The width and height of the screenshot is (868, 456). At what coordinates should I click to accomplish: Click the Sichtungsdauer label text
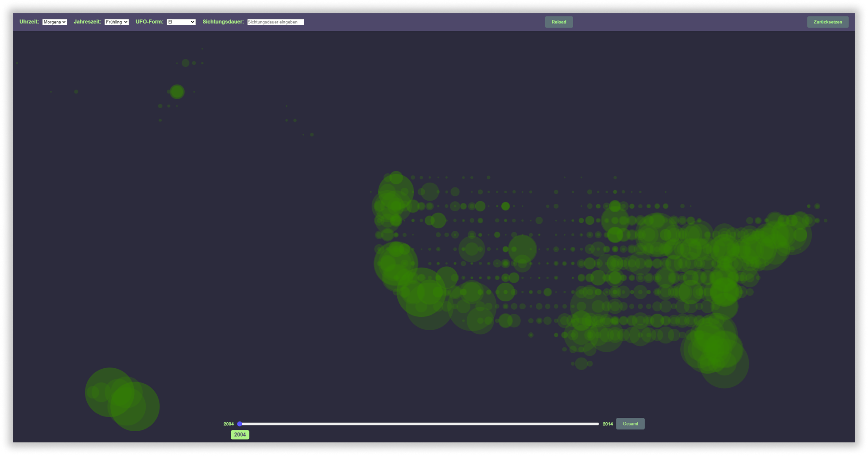point(223,22)
